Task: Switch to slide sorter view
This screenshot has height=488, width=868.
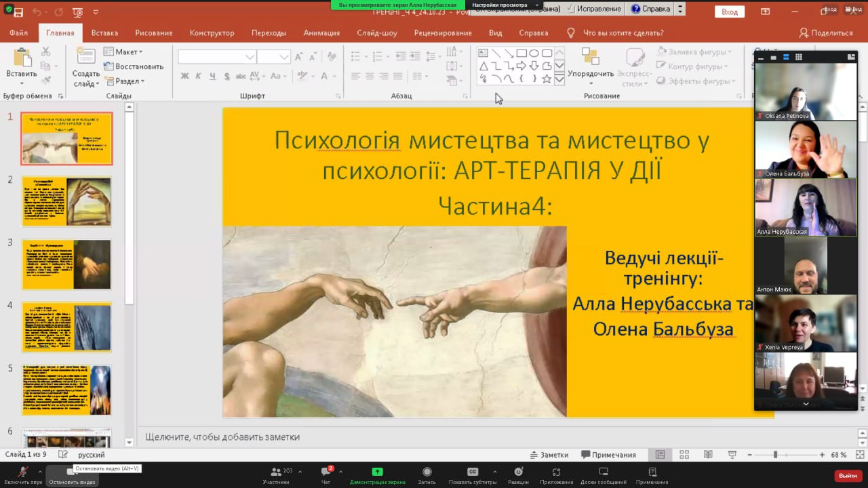Action: 684,455
